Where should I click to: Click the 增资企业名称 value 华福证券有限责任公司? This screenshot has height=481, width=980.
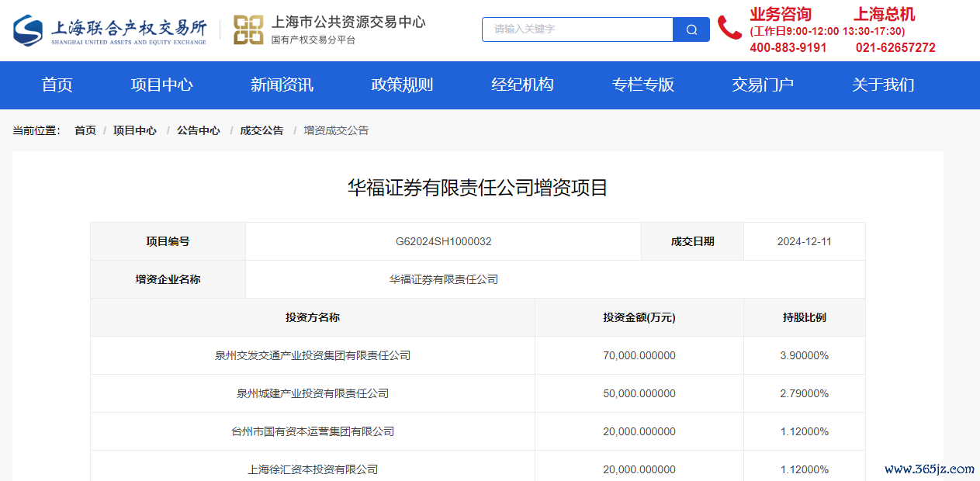point(444,279)
